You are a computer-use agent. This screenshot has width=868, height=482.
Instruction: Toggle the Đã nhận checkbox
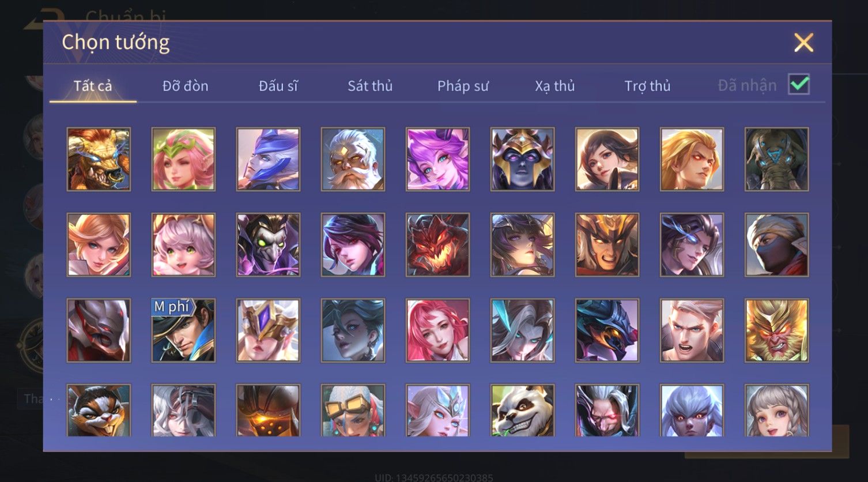(x=799, y=85)
